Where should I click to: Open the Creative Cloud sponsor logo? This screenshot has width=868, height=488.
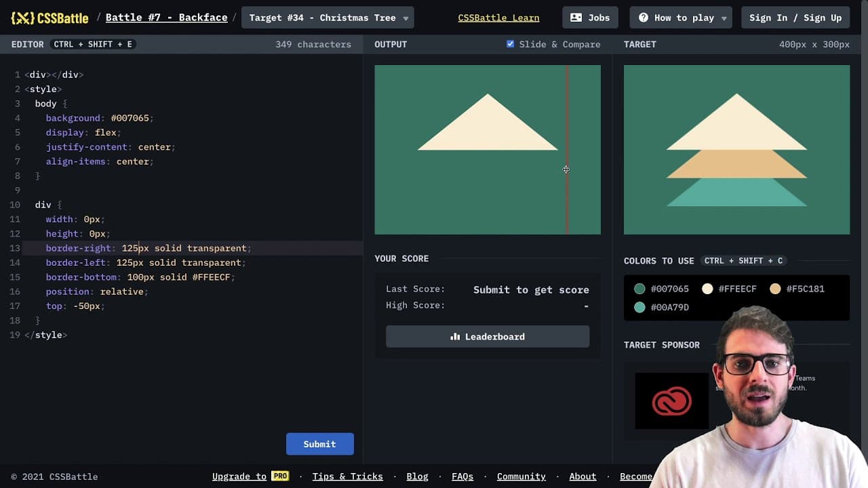coord(671,401)
